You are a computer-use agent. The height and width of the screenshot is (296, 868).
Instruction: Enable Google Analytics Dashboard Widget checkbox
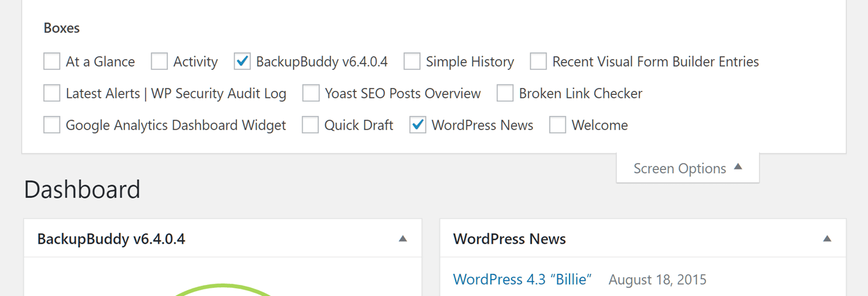click(x=52, y=124)
